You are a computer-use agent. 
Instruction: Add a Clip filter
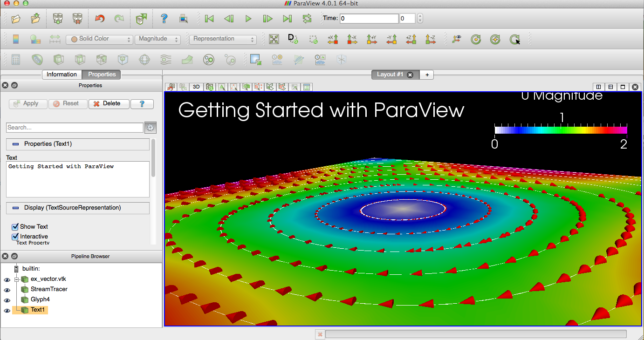(x=57, y=60)
